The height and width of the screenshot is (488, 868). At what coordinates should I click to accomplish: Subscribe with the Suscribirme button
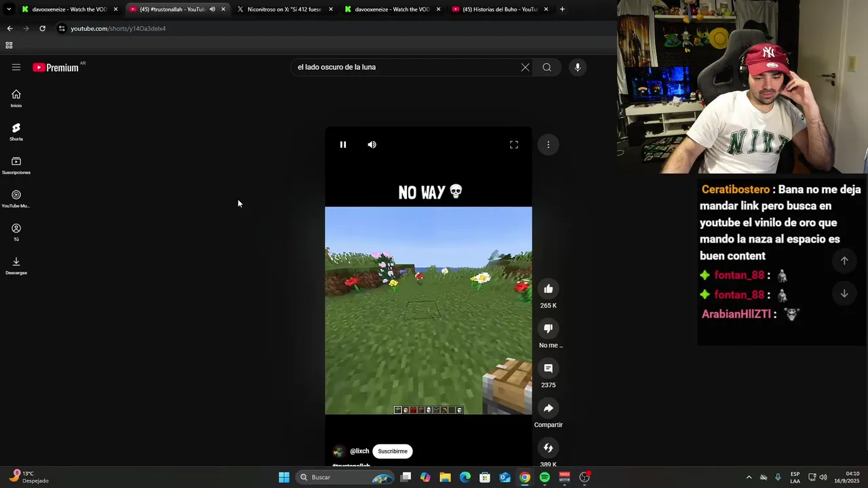pyautogui.click(x=393, y=451)
